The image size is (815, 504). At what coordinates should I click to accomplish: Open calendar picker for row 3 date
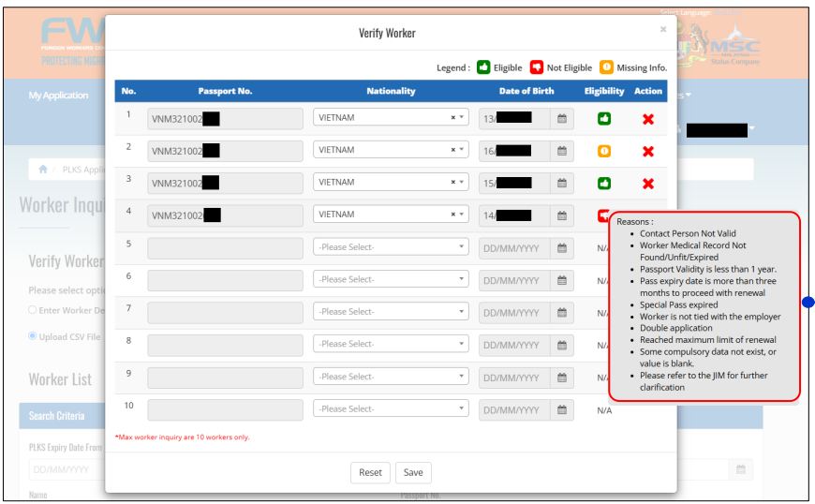tap(562, 183)
